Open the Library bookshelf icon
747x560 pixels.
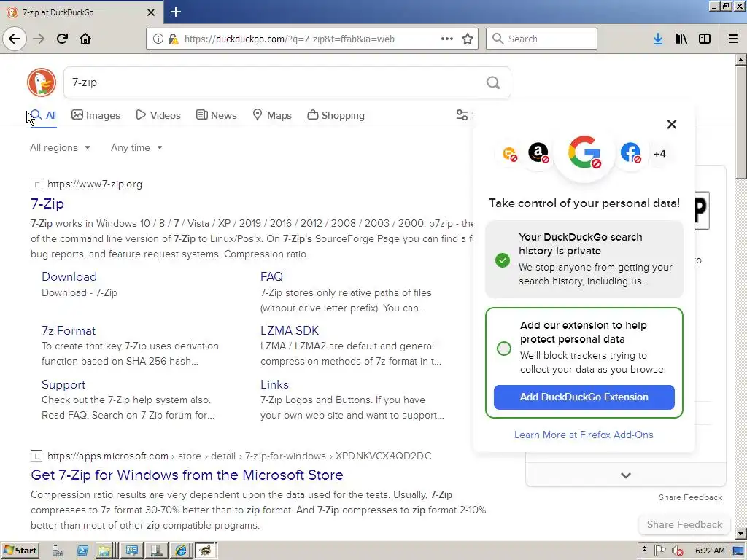(x=681, y=39)
